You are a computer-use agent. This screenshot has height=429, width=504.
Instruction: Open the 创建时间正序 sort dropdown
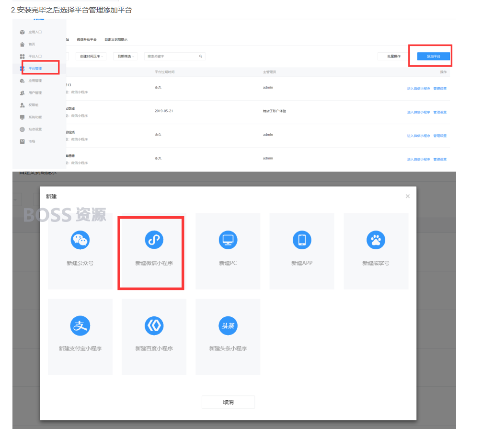click(91, 56)
